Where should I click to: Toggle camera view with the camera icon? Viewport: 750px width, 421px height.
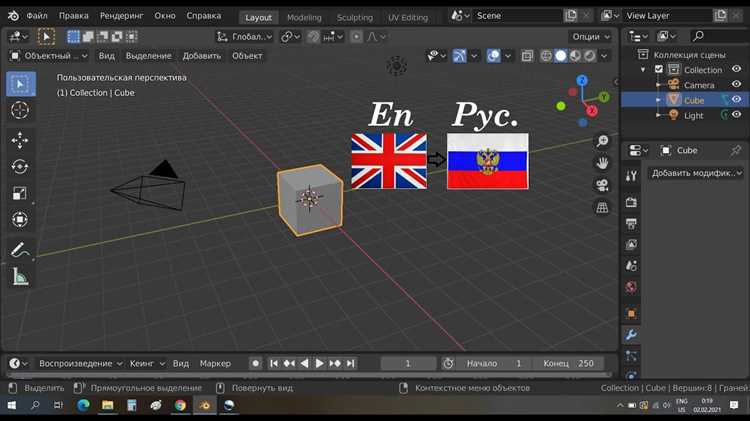(602, 185)
